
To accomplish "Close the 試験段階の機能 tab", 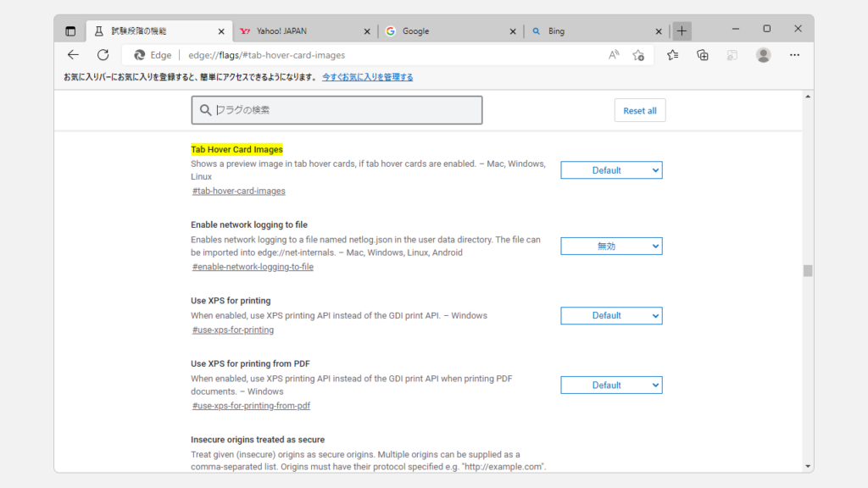I will [221, 31].
